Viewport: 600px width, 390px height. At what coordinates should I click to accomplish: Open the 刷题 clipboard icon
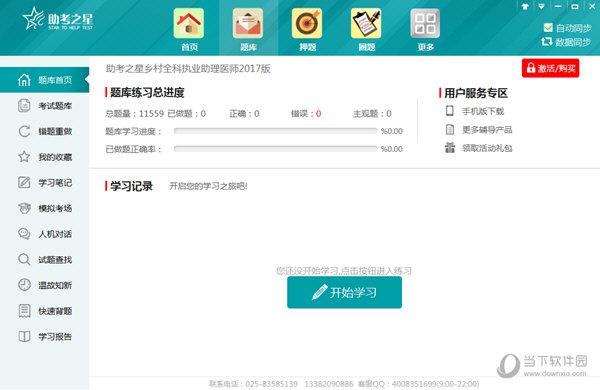(366, 24)
